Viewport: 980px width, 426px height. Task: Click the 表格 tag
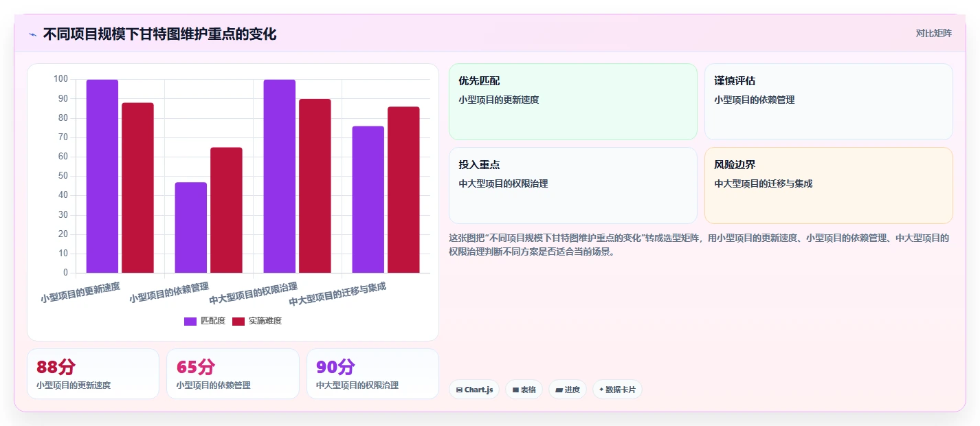524,390
